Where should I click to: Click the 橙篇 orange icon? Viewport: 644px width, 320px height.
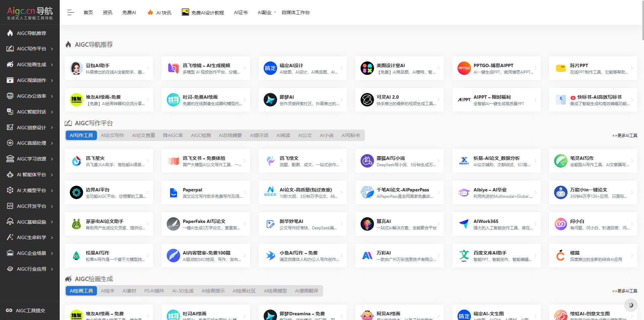[561, 256]
